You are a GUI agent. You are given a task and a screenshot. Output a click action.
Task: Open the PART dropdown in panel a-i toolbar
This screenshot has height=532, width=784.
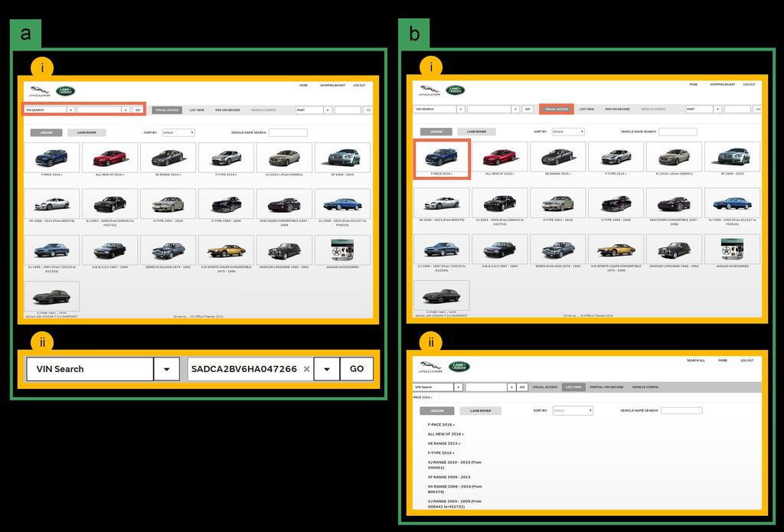328,110
